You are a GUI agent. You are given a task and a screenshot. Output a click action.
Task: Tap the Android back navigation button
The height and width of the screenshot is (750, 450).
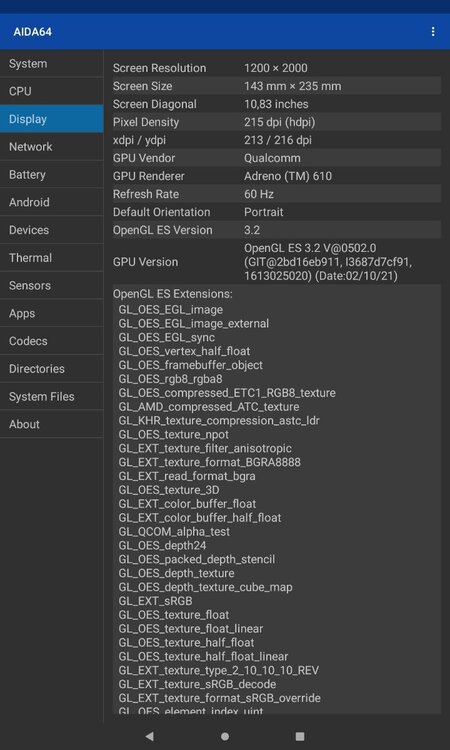coord(150,736)
